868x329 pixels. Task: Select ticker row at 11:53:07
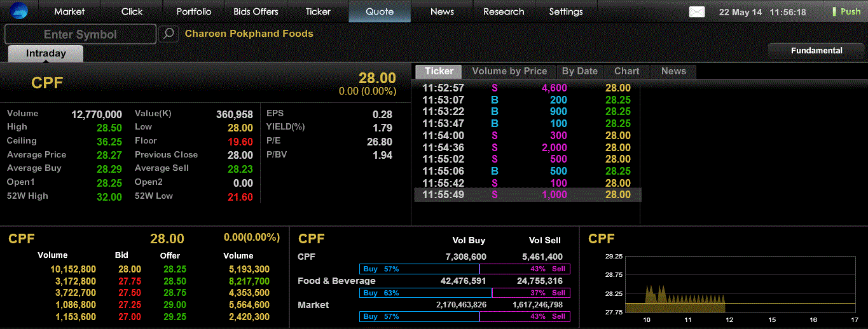coord(527,100)
